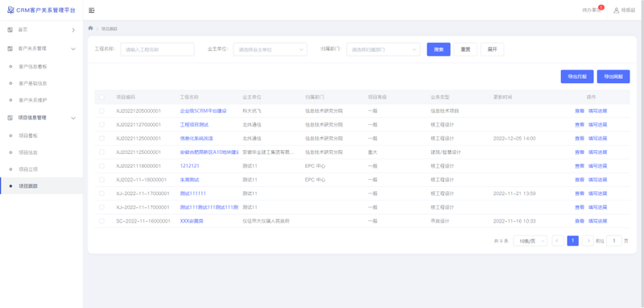
Task: Expand the 首页 menu chevron
Action: click(73, 30)
